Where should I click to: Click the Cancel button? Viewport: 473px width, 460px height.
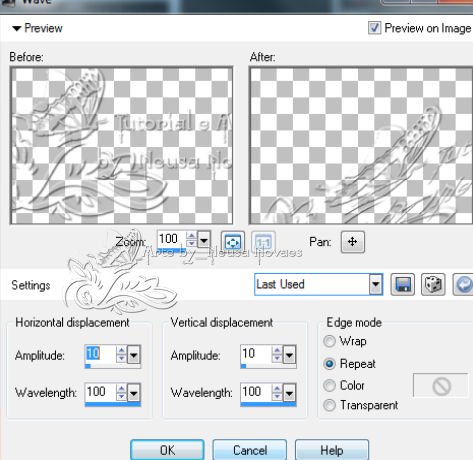tap(250, 450)
